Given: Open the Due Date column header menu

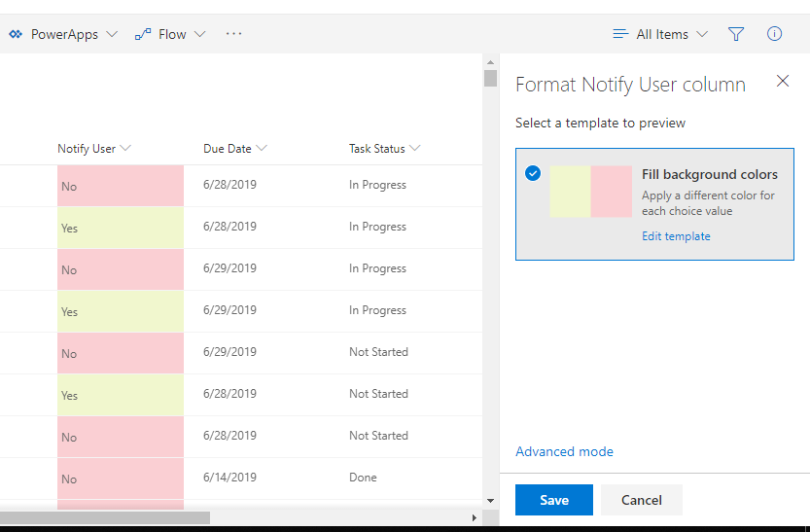Looking at the screenshot, I should pos(235,149).
